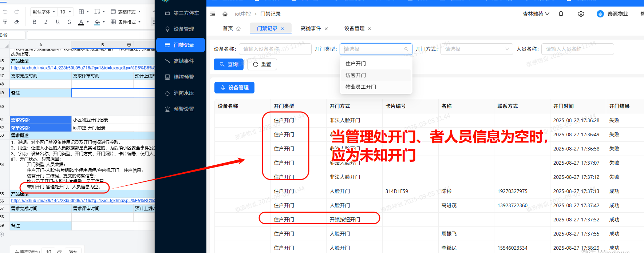The image size is (644, 253).
Task: Click the home breadcrumb icon
Action: (x=225, y=14)
